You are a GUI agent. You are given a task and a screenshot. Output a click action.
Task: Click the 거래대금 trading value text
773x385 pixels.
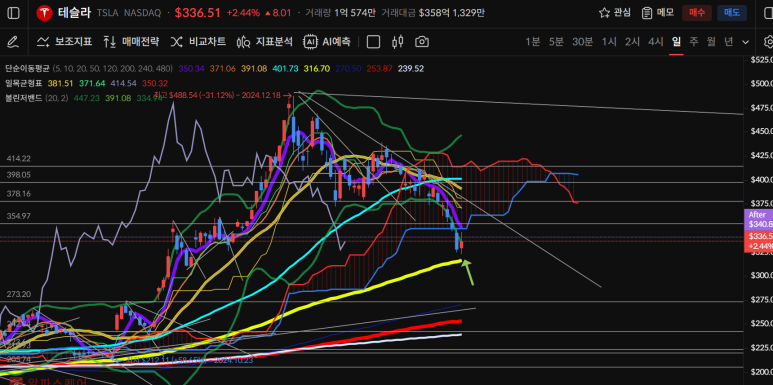(398, 13)
